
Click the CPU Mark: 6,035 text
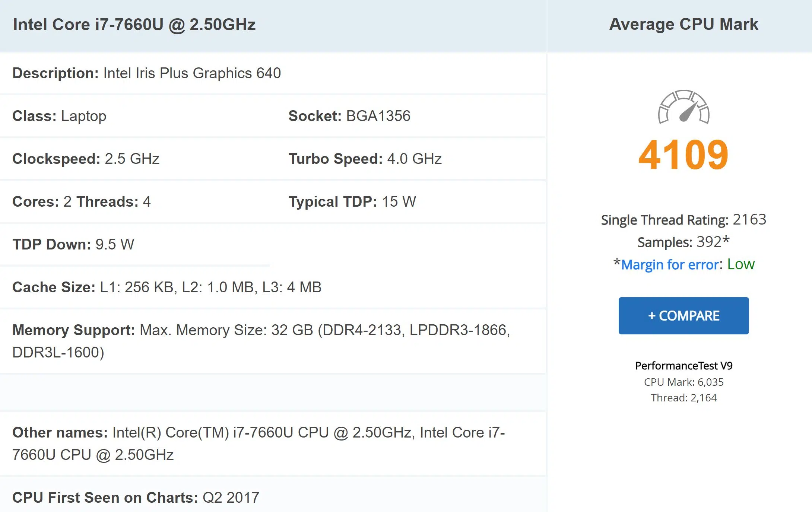pos(683,382)
